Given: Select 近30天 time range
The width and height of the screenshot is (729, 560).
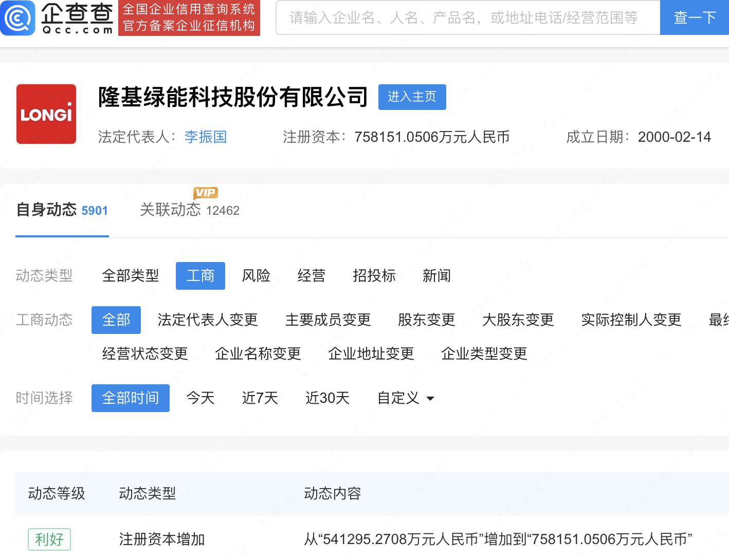Looking at the screenshot, I should coord(327,398).
